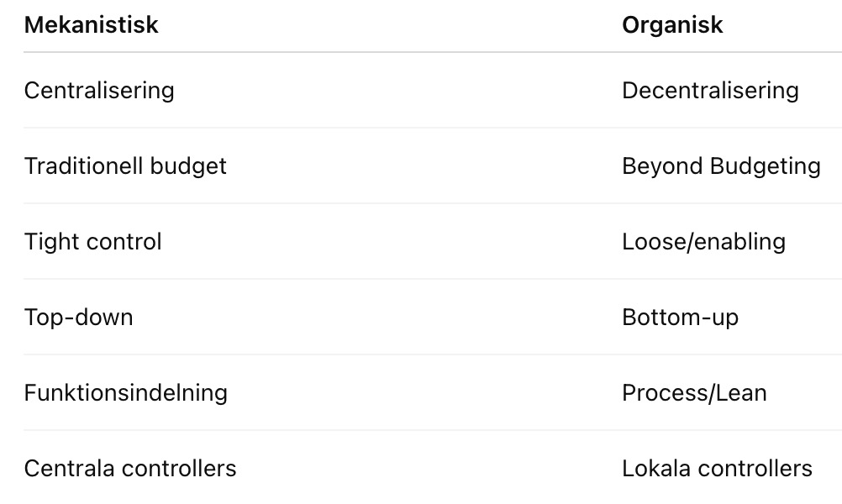This screenshot has width=842, height=504.
Task: Click the Organisk column header
Action: coord(672,25)
